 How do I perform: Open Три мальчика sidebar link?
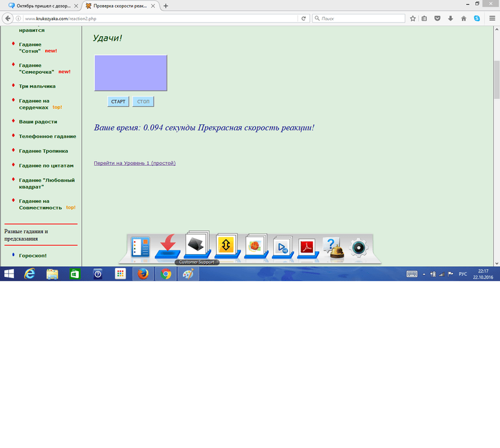pyautogui.click(x=37, y=86)
